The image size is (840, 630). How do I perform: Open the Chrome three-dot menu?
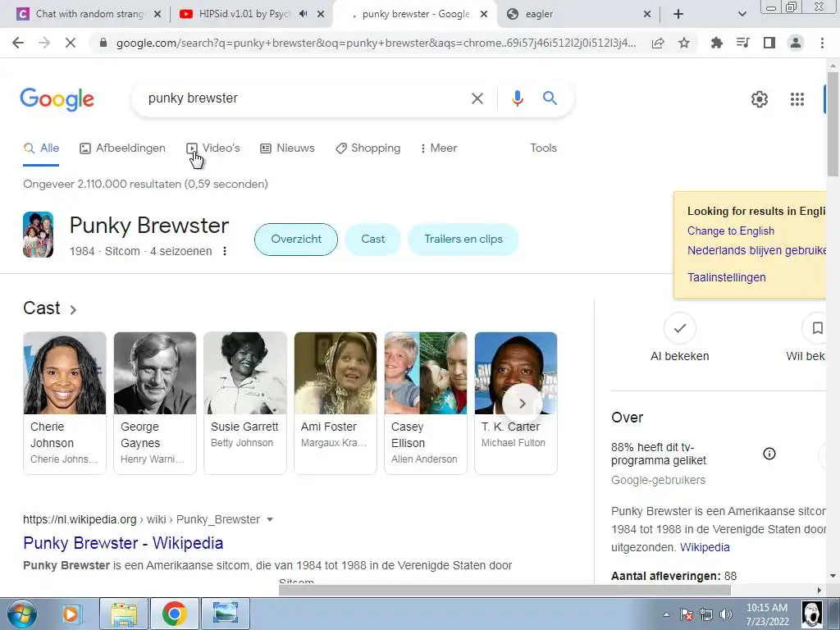[x=822, y=43]
